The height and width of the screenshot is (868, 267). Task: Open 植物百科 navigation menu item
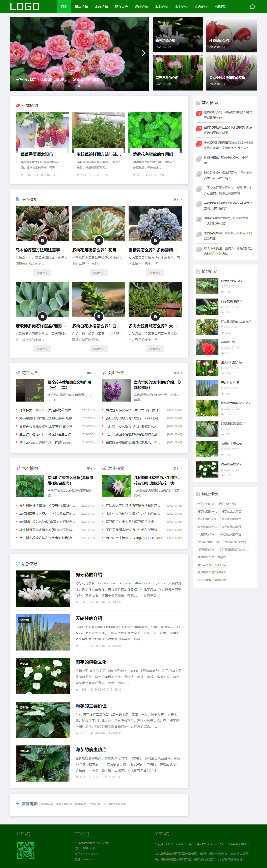221,7
